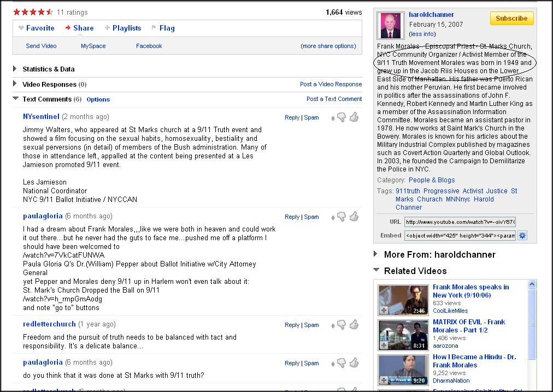Share the video to Facebook
Viewport: 553px width, 392px height.
[x=149, y=46]
